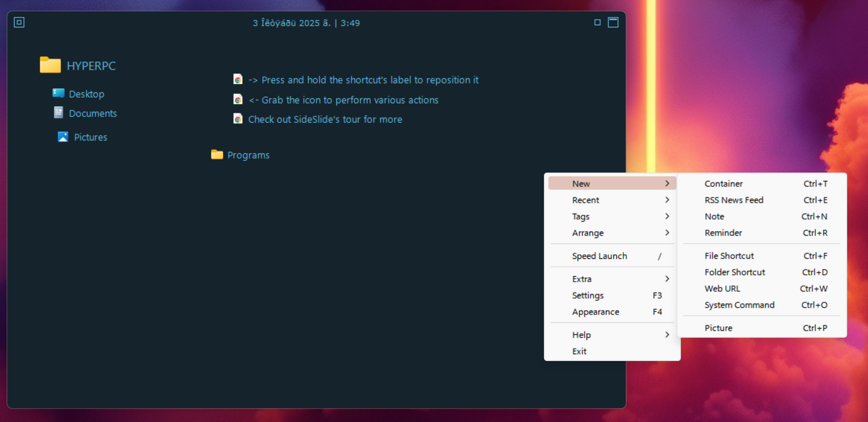Click the HYPERPC folder icon
Viewport: 868px width, 422px height.
point(50,65)
